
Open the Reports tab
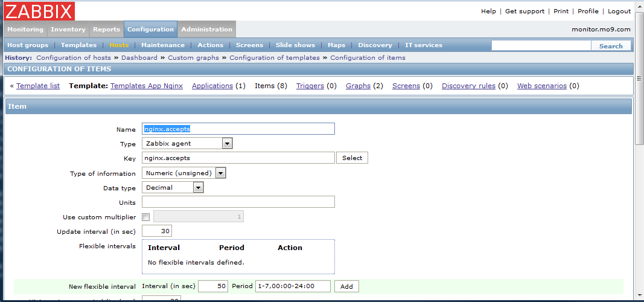pyautogui.click(x=106, y=29)
